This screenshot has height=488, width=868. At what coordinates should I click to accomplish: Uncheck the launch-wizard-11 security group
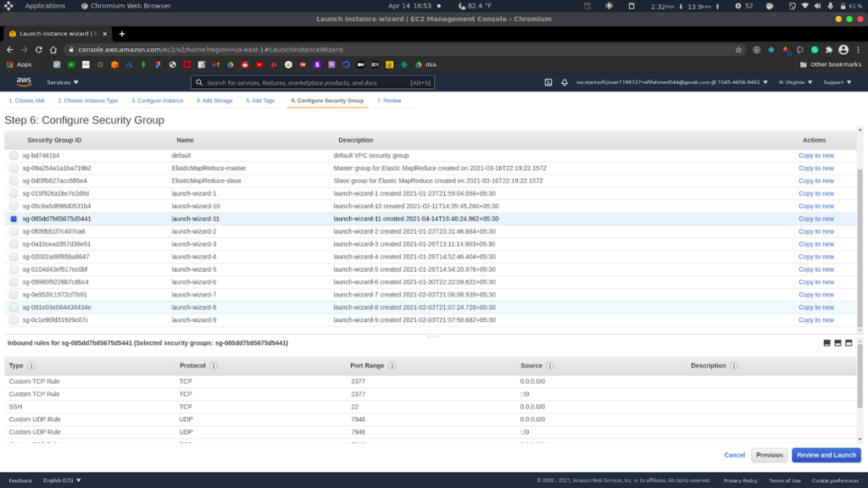(x=14, y=219)
